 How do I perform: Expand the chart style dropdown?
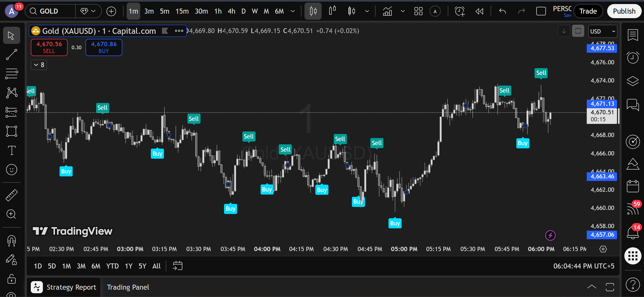point(367,11)
